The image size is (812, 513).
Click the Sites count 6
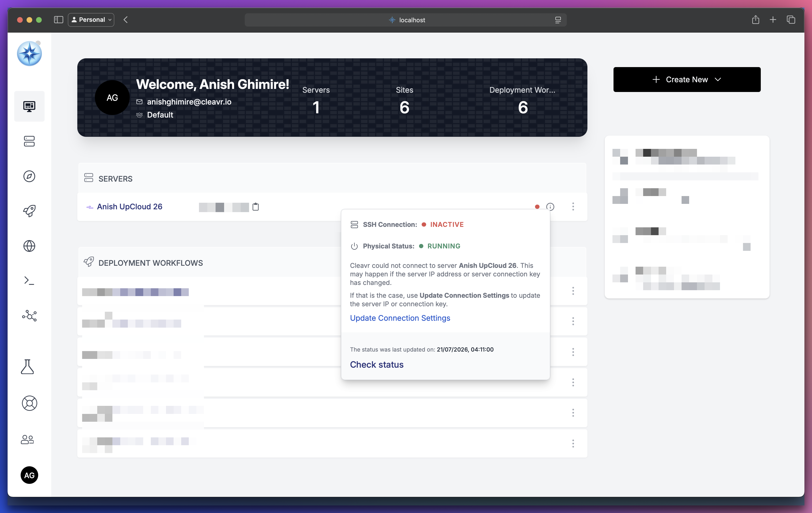click(404, 108)
